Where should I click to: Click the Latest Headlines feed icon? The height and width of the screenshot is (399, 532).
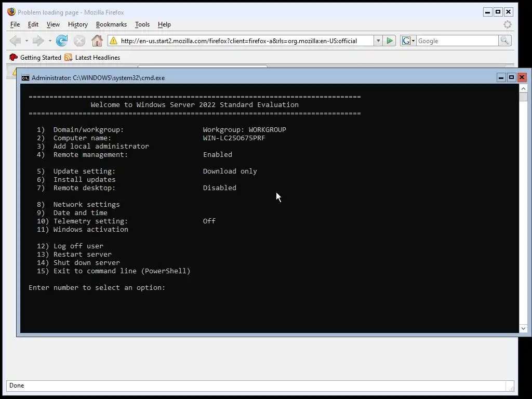[69, 57]
